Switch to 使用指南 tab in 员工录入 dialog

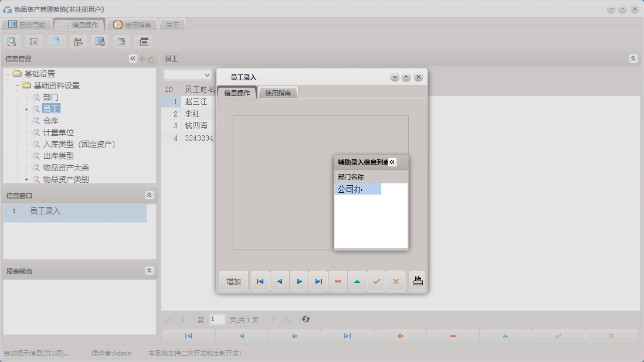click(x=278, y=93)
